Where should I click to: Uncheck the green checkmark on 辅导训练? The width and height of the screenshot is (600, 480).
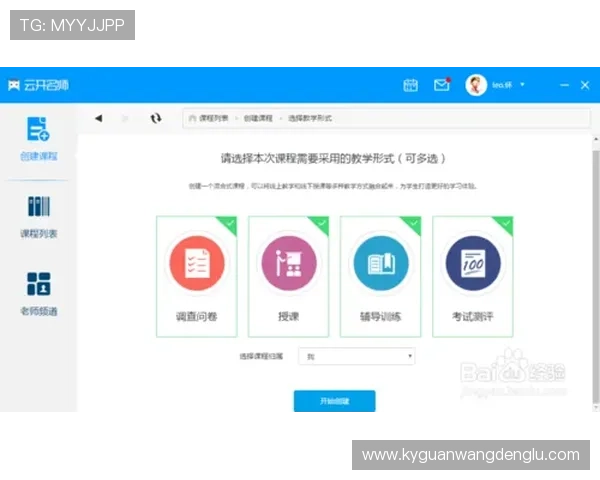click(413, 224)
